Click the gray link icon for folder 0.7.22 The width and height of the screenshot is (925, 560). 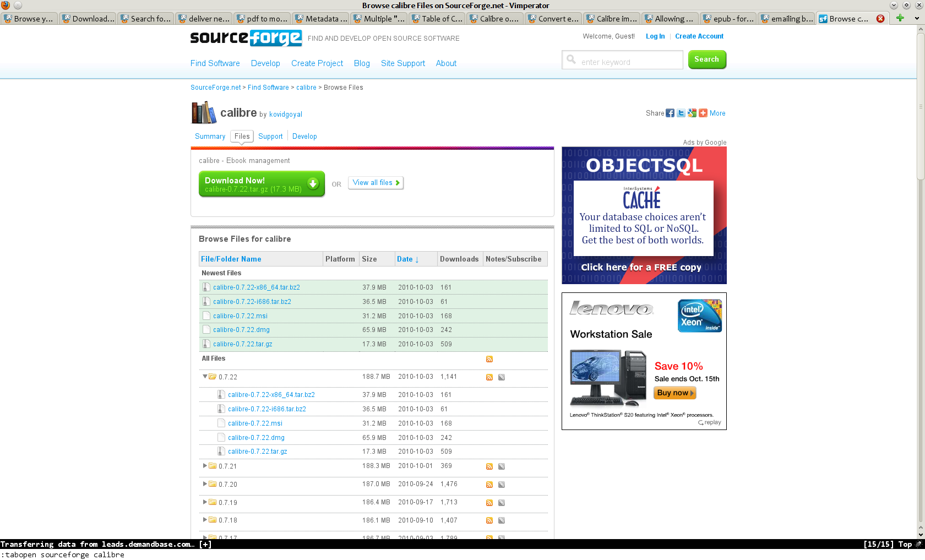tap(502, 377)
